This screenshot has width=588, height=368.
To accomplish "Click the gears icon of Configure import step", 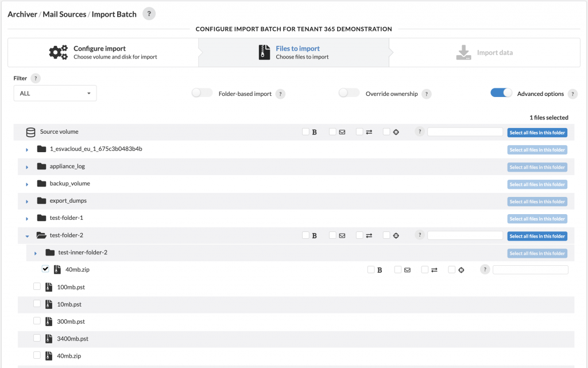I will 59,52.
